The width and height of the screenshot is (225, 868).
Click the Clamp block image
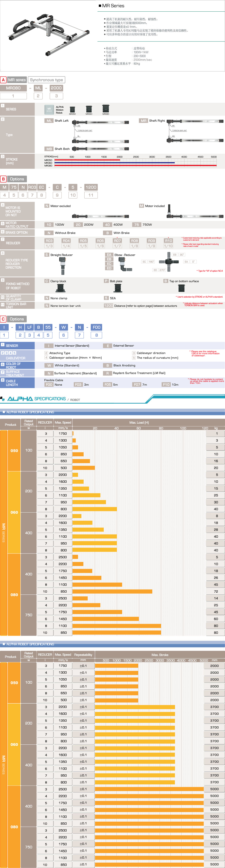60,288
